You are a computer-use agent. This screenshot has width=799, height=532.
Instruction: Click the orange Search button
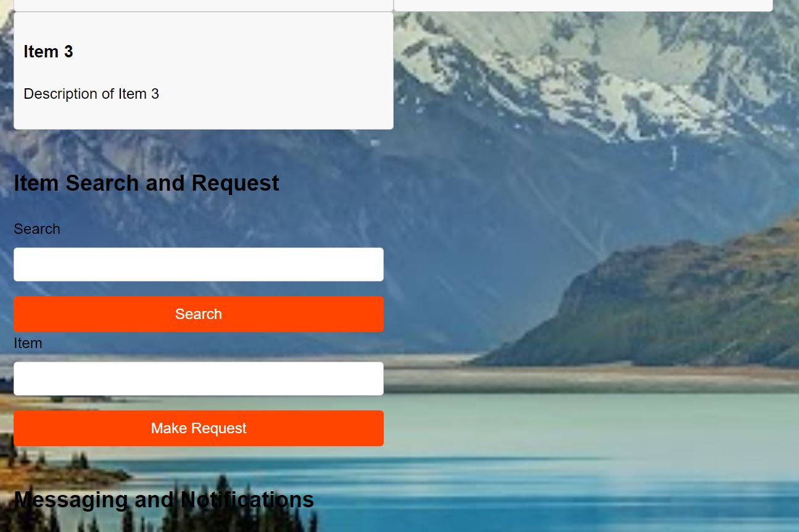199,314
